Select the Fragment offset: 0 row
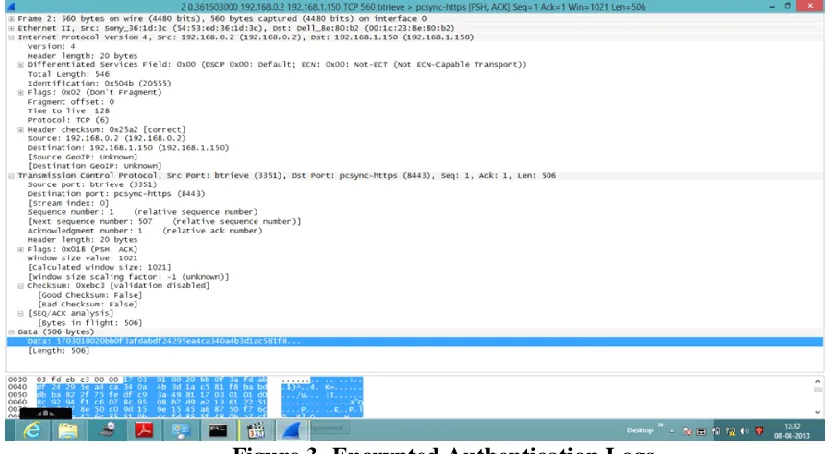The image size is (834, 454). 71,102
